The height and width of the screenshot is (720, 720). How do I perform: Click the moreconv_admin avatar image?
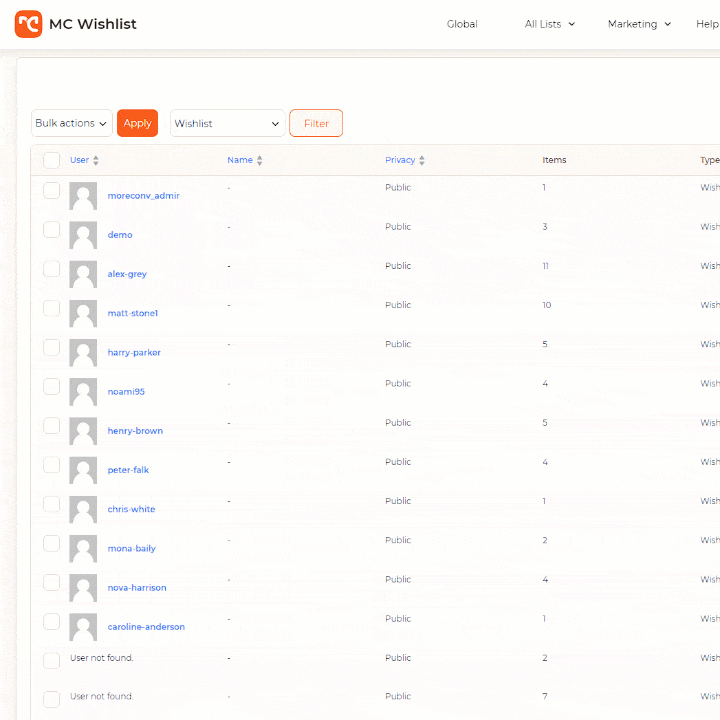(x=83, y=196)
